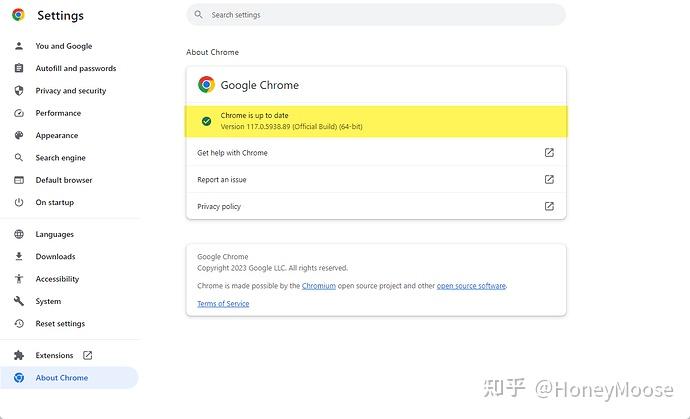Open Privacy policy external link icon
Screen dimensions: 690x419
click(x=549, y=206)
